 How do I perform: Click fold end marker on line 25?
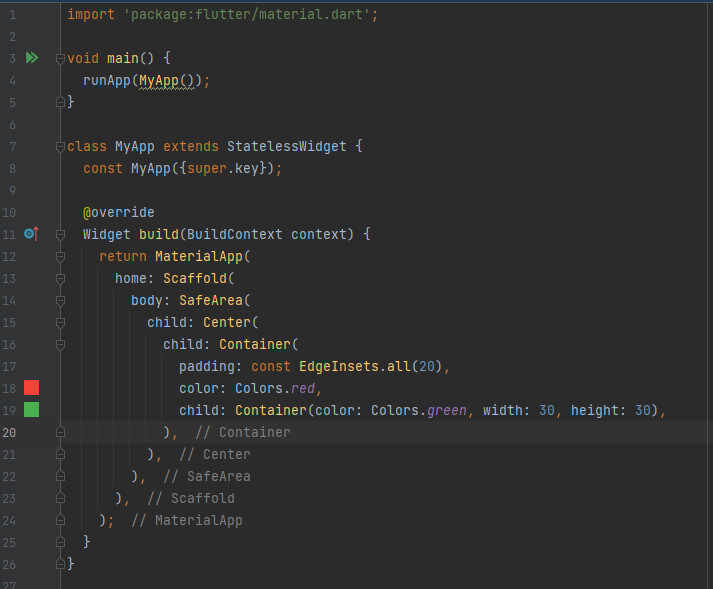point(60,542)
